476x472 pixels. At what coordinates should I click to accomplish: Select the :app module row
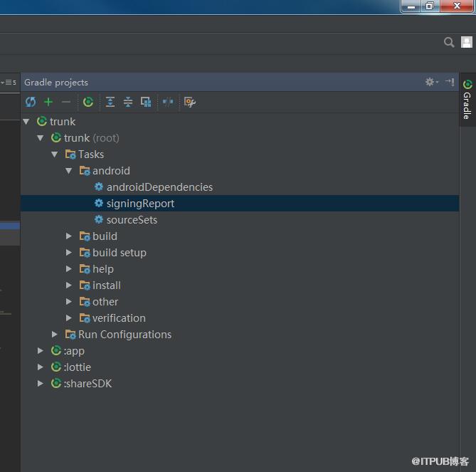(240, 351)
